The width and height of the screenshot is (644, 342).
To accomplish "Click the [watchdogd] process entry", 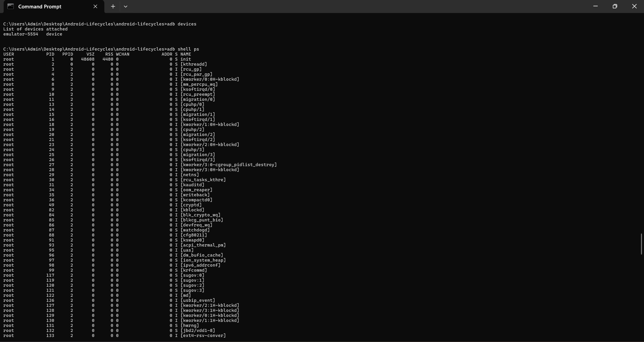I will tap(195, 230).
